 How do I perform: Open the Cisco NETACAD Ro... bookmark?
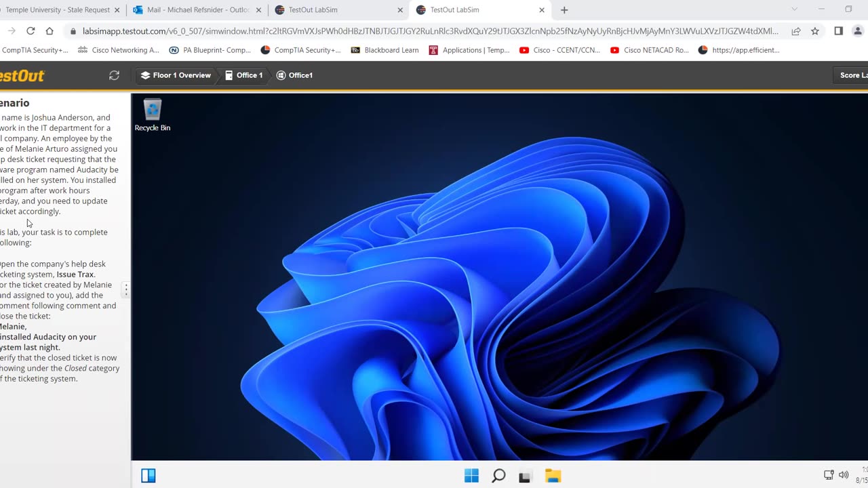coord(650,50)
